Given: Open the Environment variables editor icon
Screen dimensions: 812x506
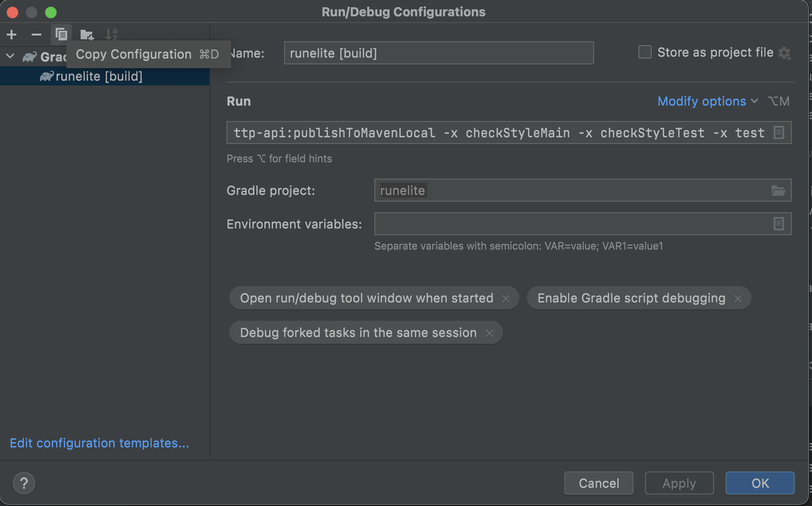Looking at the screenshot, I should (778, 224).
